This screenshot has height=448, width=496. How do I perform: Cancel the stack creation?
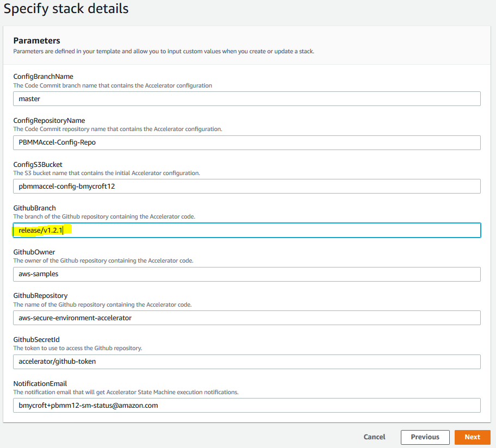pyautogui.click(x=374, y=437)
